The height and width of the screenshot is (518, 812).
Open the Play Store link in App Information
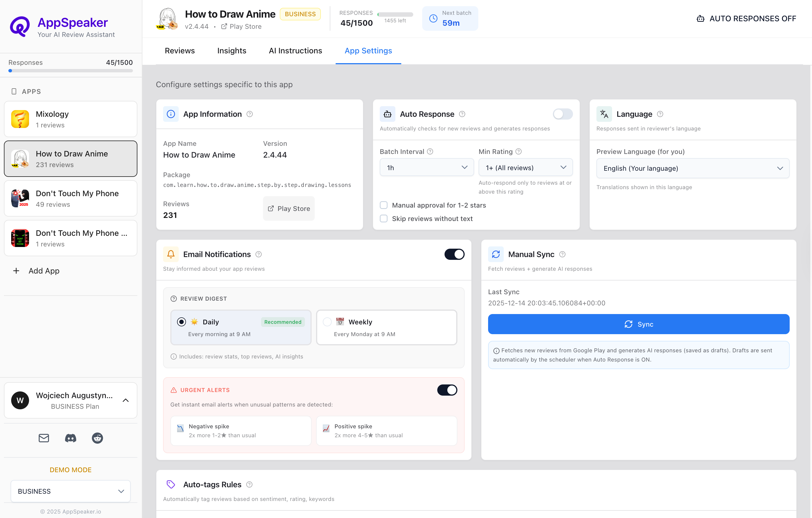point(289,208)
